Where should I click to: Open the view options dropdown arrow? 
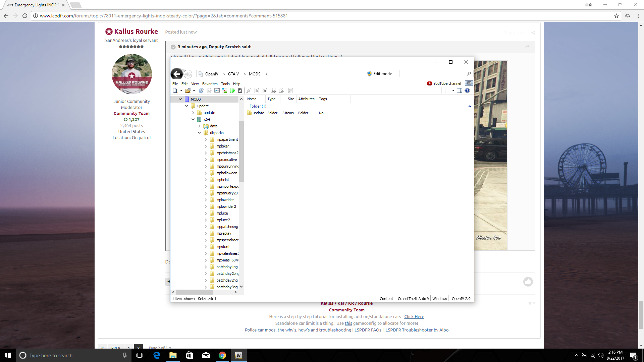(453, 90)
